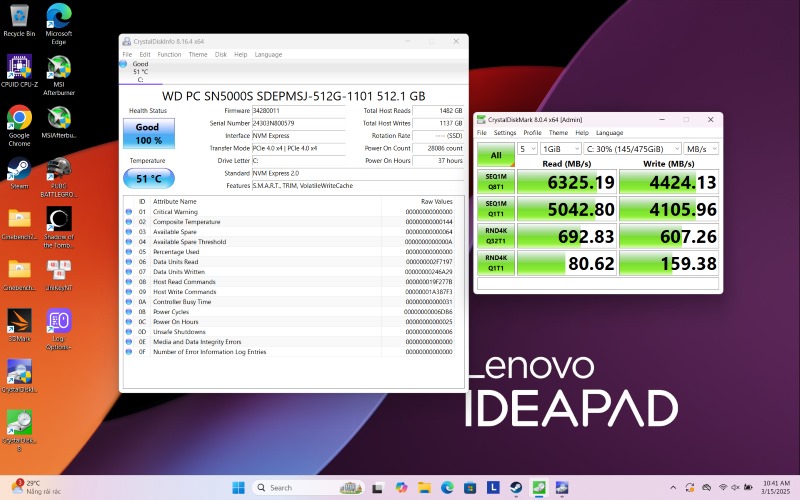Select the Unsafe Shutdowns attribute row
This screenshot has width=800, height=500.
tap(289, 332)
